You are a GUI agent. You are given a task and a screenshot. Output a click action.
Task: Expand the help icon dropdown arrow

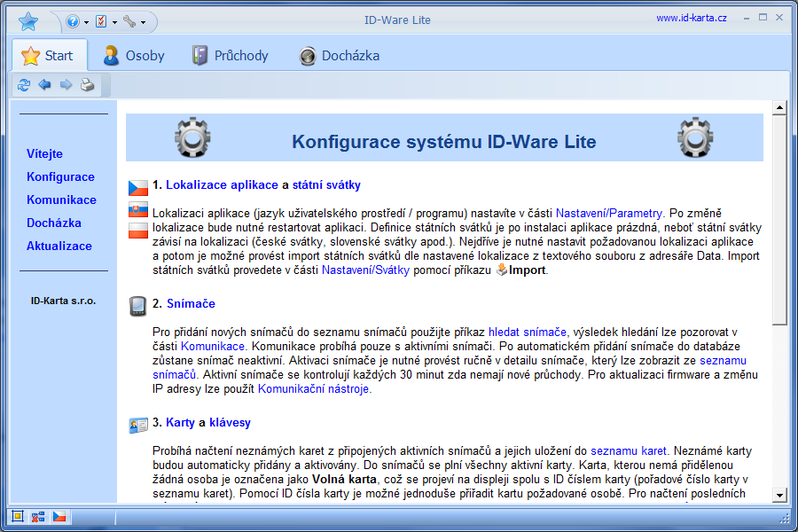86,22
